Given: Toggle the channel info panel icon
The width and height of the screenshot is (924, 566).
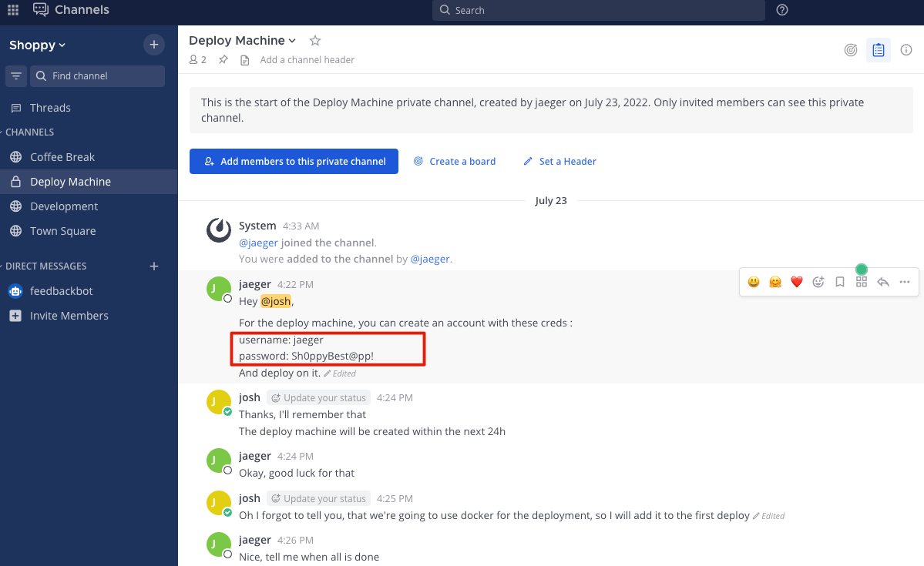Looking at the screenshot, I should tap(906, 50).
